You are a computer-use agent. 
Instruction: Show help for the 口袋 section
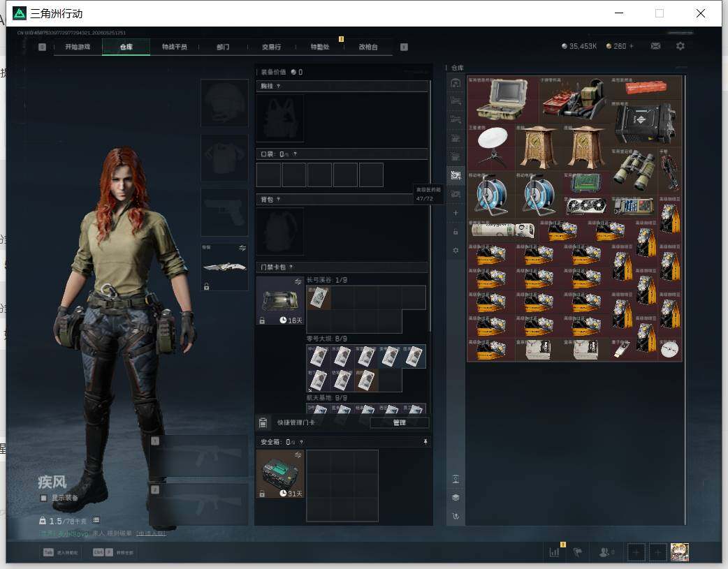click(295, 154)
